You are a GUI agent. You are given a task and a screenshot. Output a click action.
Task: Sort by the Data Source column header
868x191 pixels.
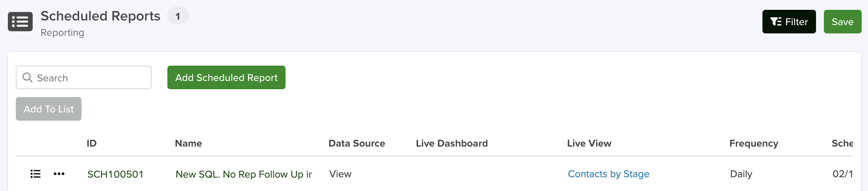[357, 143]
